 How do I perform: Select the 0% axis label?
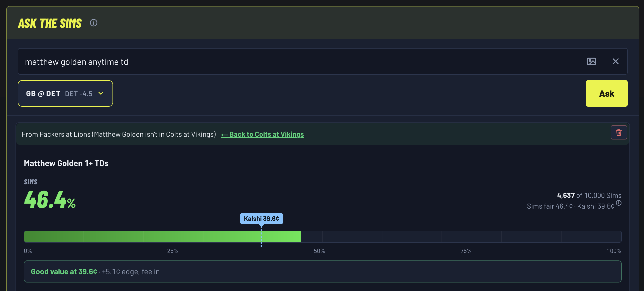point(28,251)
